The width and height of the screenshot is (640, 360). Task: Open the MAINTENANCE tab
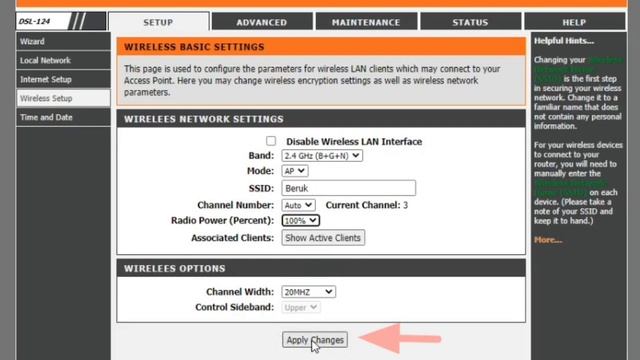[366, 22]
